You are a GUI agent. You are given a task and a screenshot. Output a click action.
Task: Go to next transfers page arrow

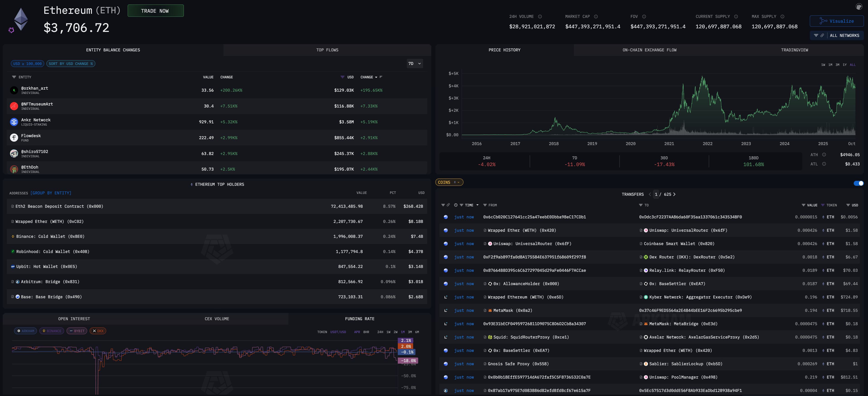coord(674,194)
